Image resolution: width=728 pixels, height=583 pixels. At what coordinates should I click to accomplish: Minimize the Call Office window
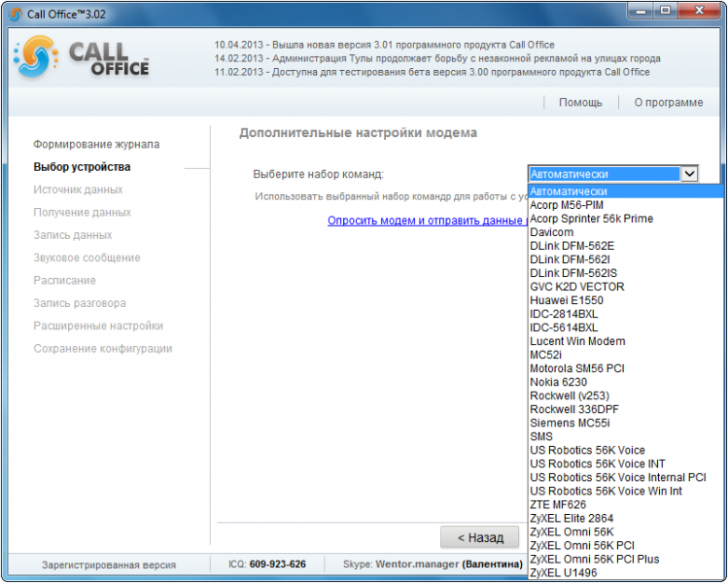pos(641,11)
